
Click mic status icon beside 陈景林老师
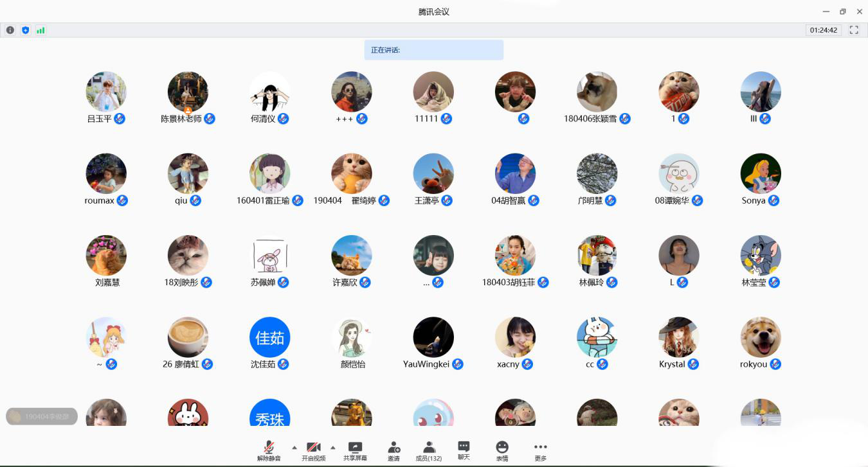tap(210, 119)
